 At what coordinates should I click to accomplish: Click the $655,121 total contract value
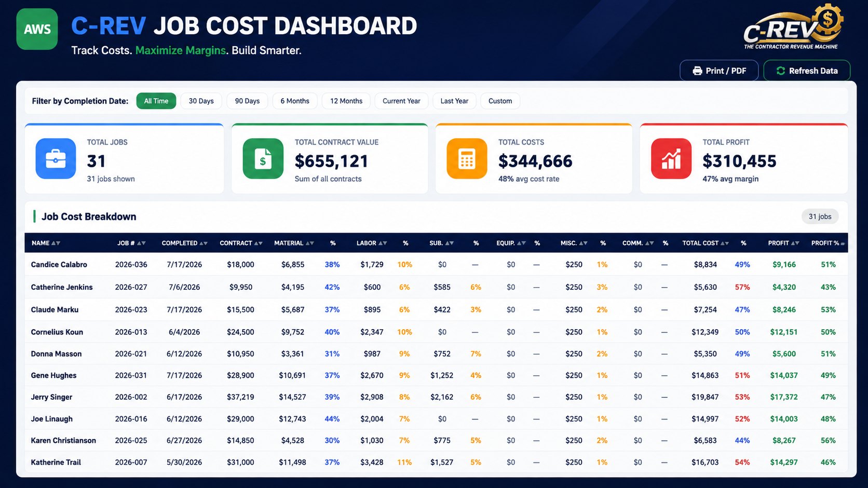pos(331,161)
